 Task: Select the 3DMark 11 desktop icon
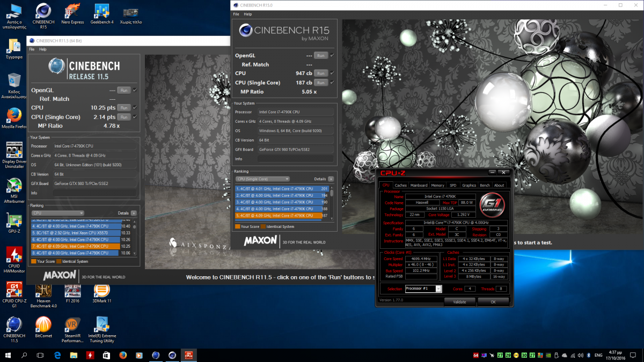(102, 294)
